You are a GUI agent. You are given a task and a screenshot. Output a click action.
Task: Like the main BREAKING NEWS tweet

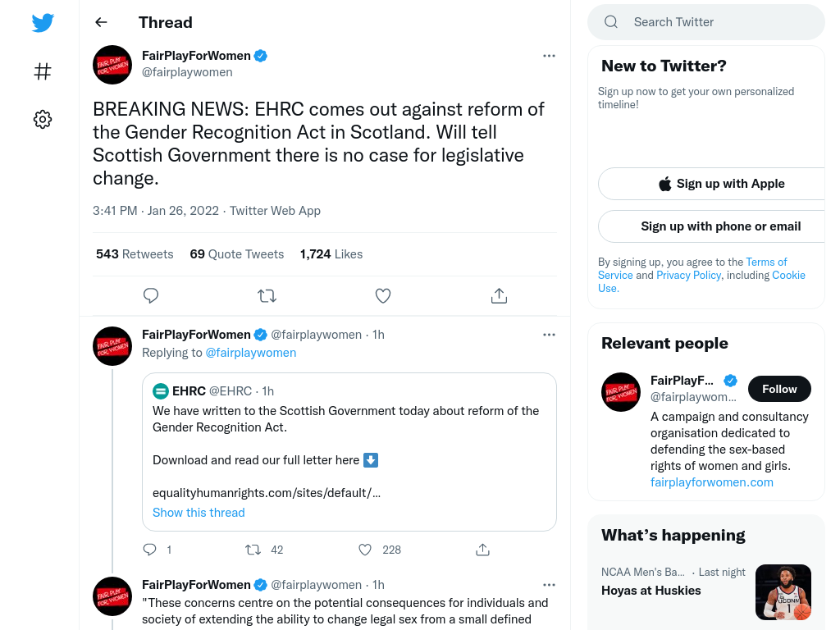coord(383,295)
